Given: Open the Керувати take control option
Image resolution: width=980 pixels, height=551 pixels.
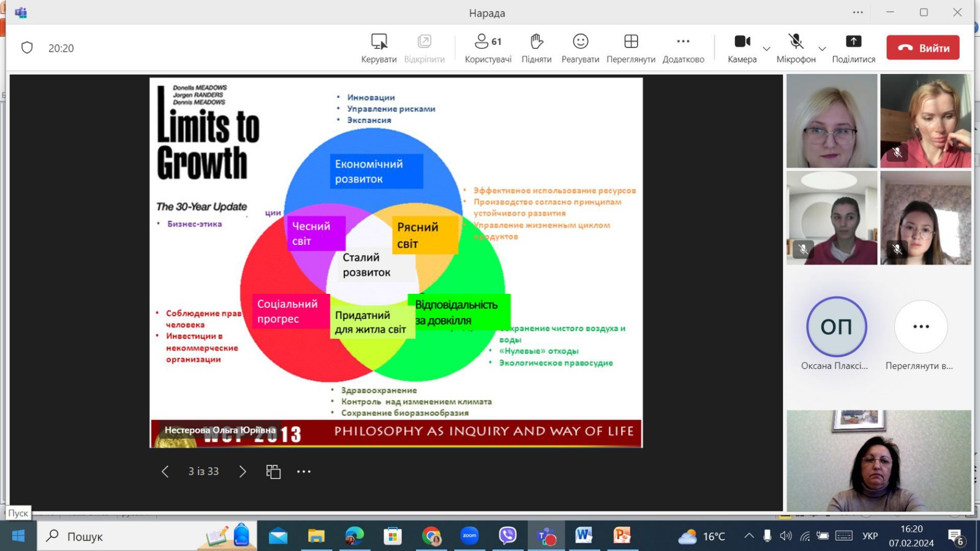Looking at the screenshot, I should click(379, 48).
